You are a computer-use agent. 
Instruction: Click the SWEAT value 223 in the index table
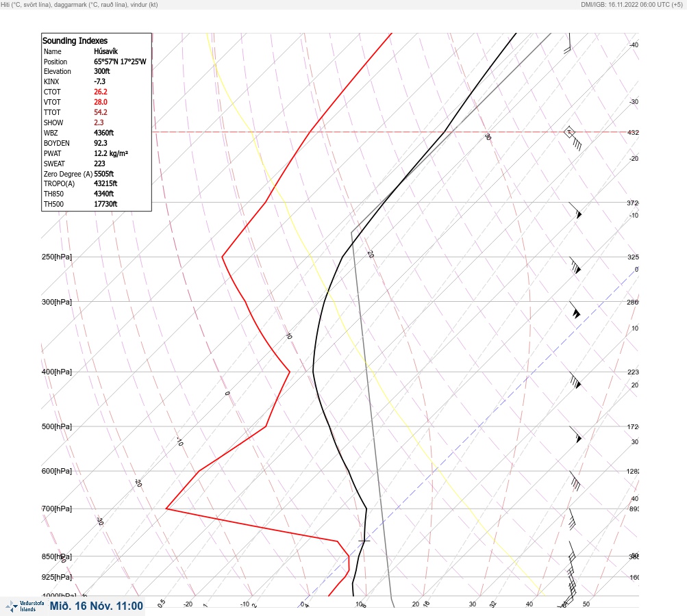coord(99,164)
